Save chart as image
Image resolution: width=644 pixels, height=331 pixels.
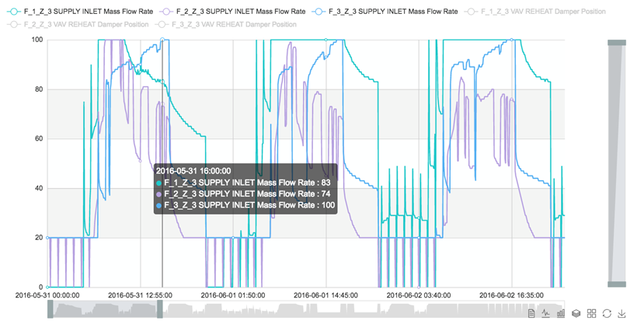tap(622, 313)
